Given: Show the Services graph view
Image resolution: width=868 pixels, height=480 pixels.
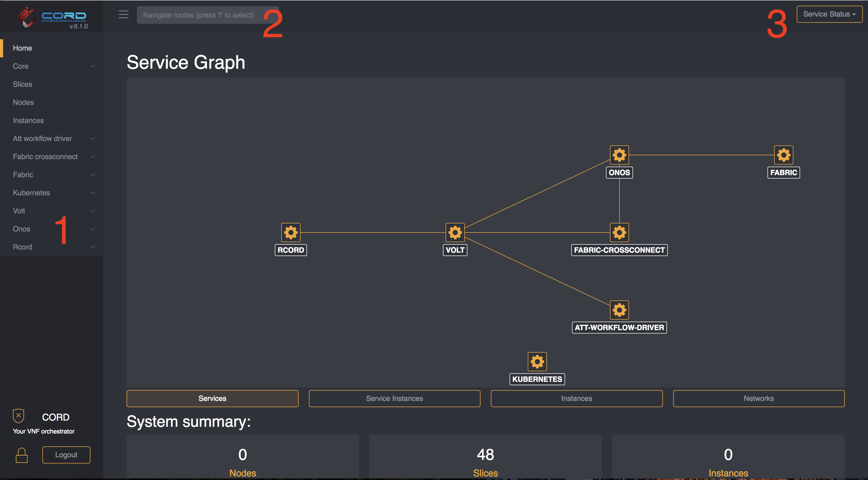Looking at the screenshot, I should 212,398.
